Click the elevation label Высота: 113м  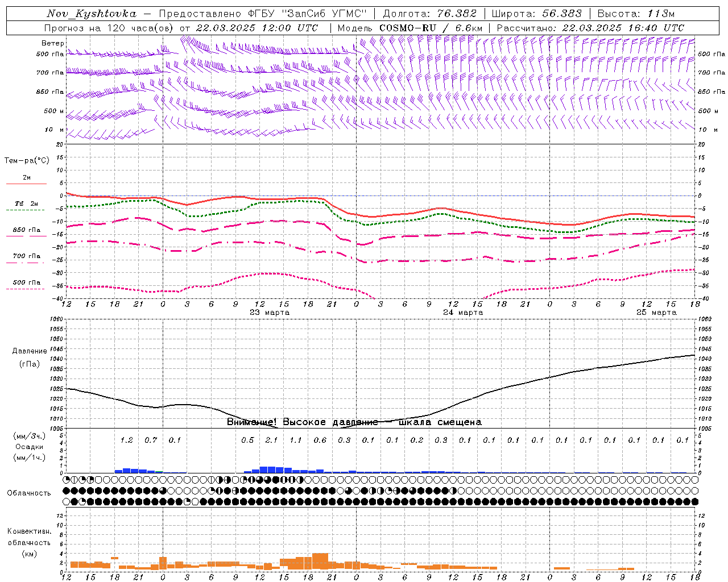pyautogui.click(x=636, y=14)
